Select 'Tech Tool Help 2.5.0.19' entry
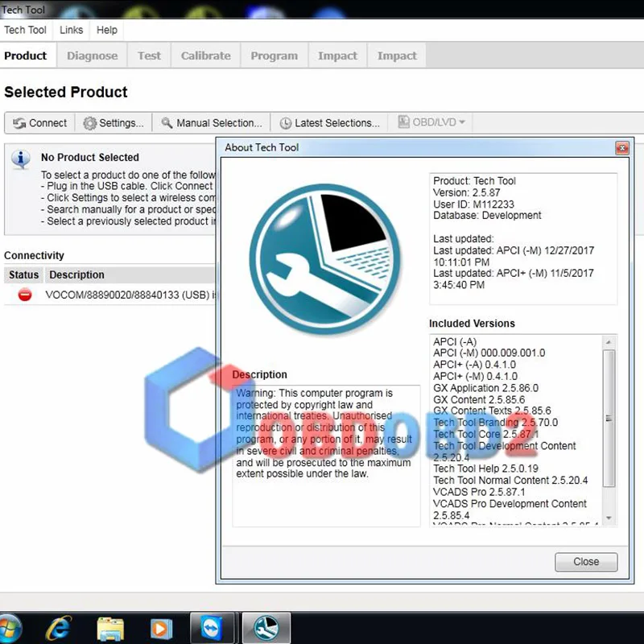Image resolution: width=644 pixels, height=644 pixels. (x=485, y=469)
